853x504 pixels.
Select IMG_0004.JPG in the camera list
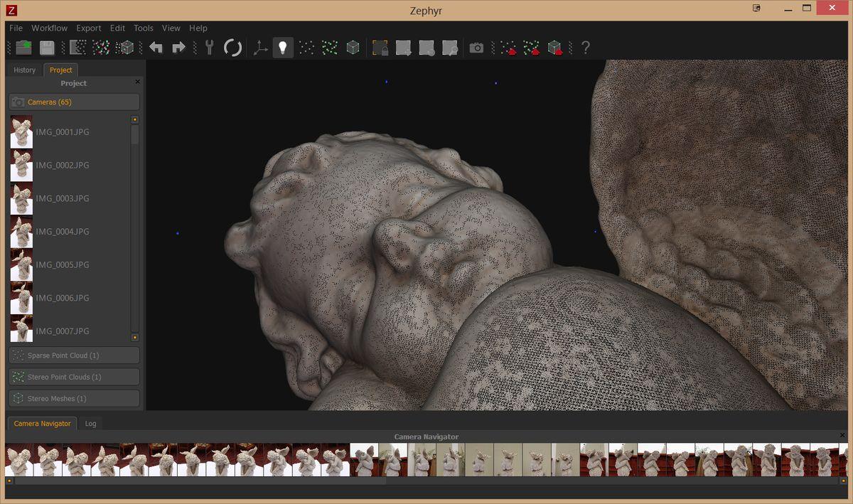pos(63,232)
